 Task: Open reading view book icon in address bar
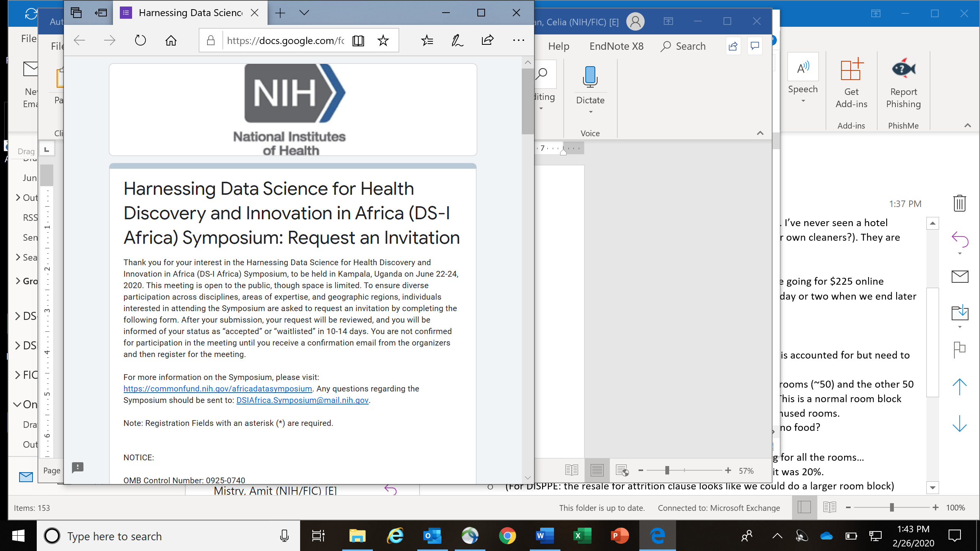(358, 40)
